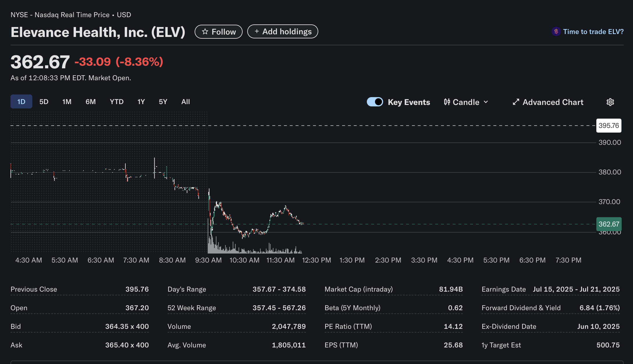Click the Previous Close label
The height and width of the screenshot is (364, 633).
click(x=34, y=289)
